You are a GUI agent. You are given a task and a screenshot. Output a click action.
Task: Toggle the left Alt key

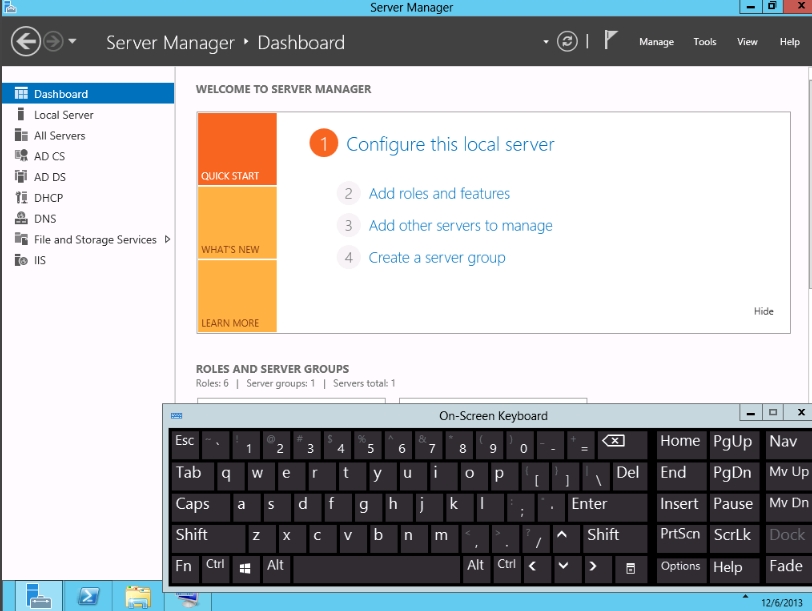click(x=276, y=568)
